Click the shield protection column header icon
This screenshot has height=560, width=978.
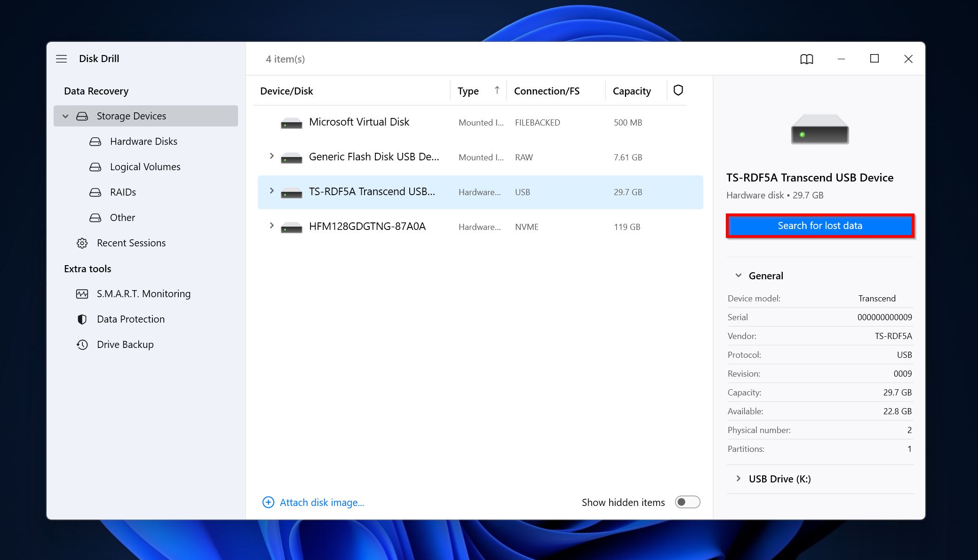click(x=678, y=90)
